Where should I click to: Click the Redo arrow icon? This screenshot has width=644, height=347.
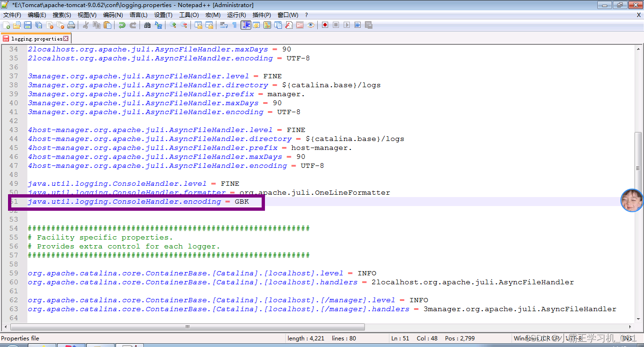point(133,25)
